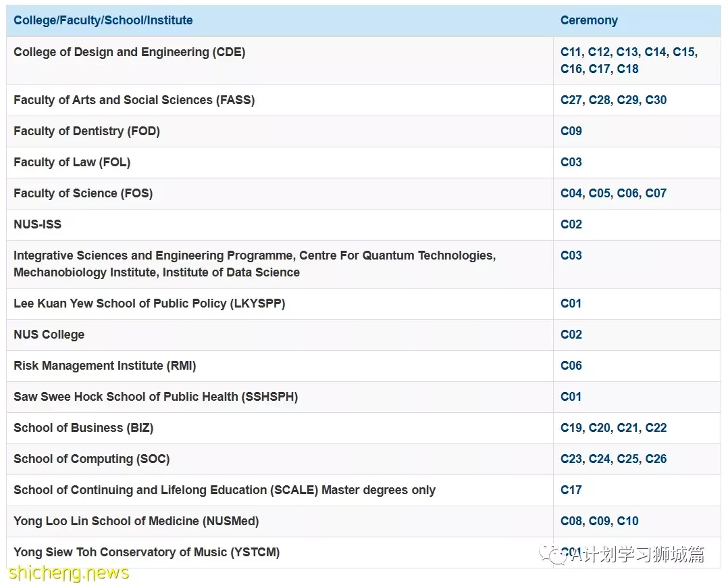Open ceremony link C29
This screenshot has height=586, width=728.
tap(627, 100)
